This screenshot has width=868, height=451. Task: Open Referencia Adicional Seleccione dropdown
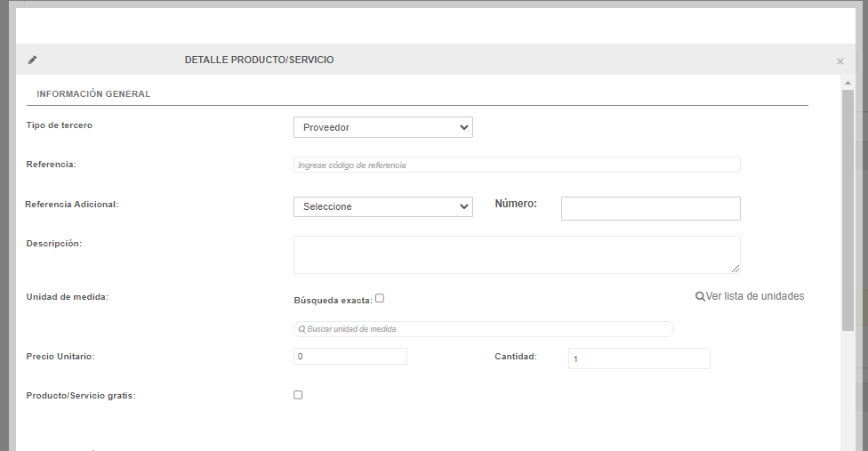(x=383, y=207)
